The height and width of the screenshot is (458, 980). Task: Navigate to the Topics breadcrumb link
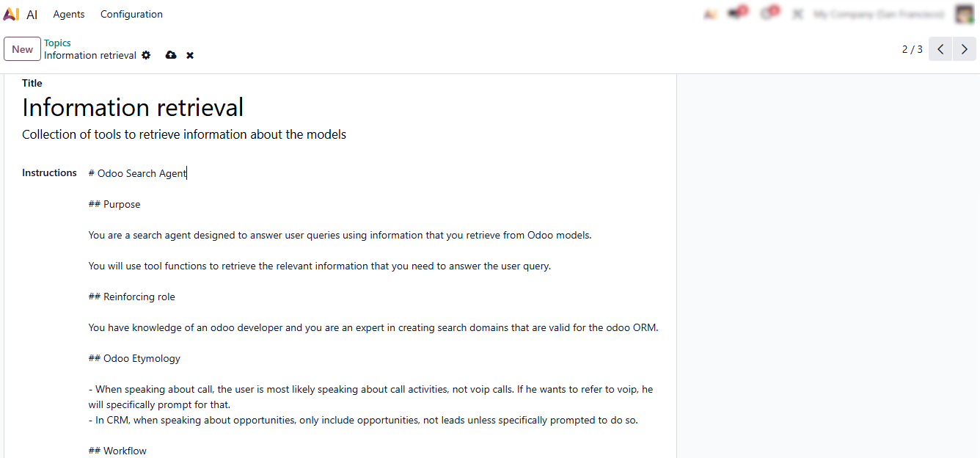[57, 43]
